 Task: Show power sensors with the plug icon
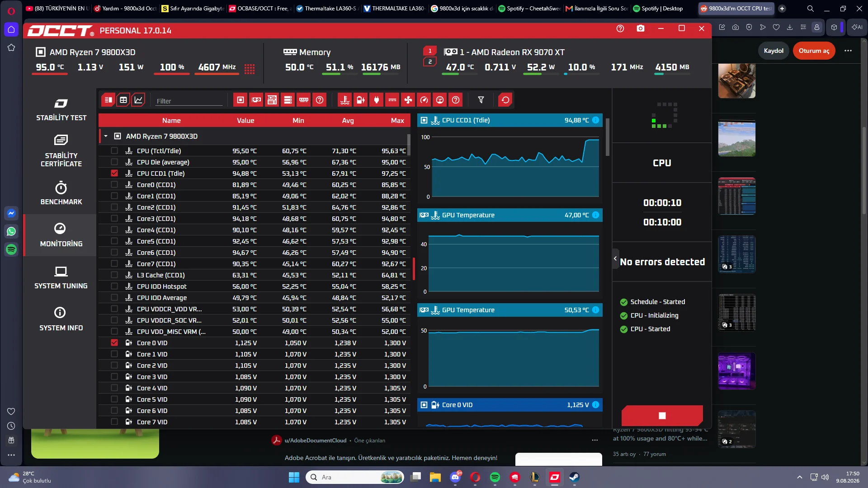tap(377, 100)
